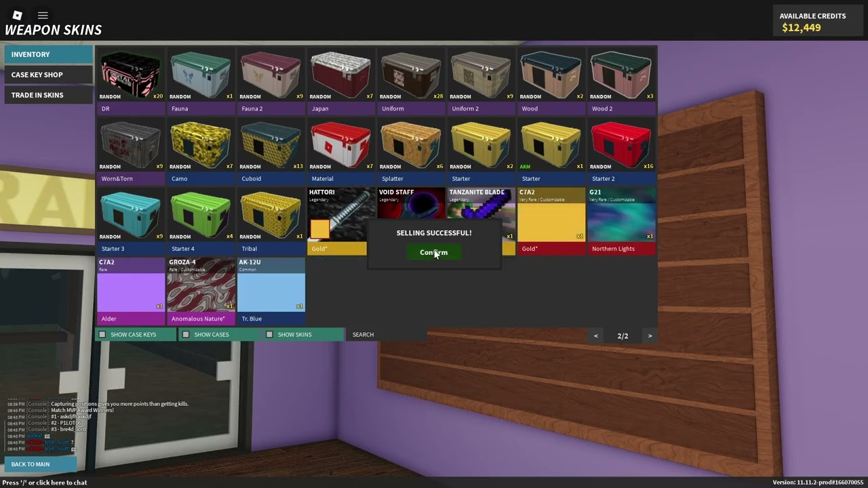
Task: Click the Search field
Action: 387,334
